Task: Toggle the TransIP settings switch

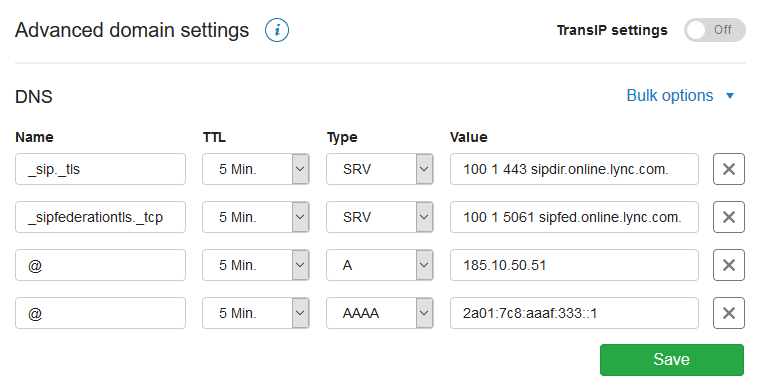Action: click(x=714, y=30)
